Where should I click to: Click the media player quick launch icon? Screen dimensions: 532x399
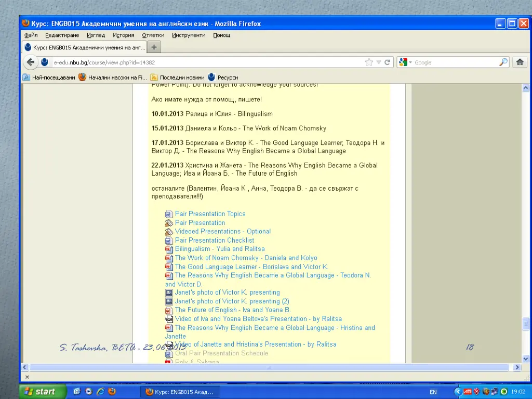tap(89, 391)
